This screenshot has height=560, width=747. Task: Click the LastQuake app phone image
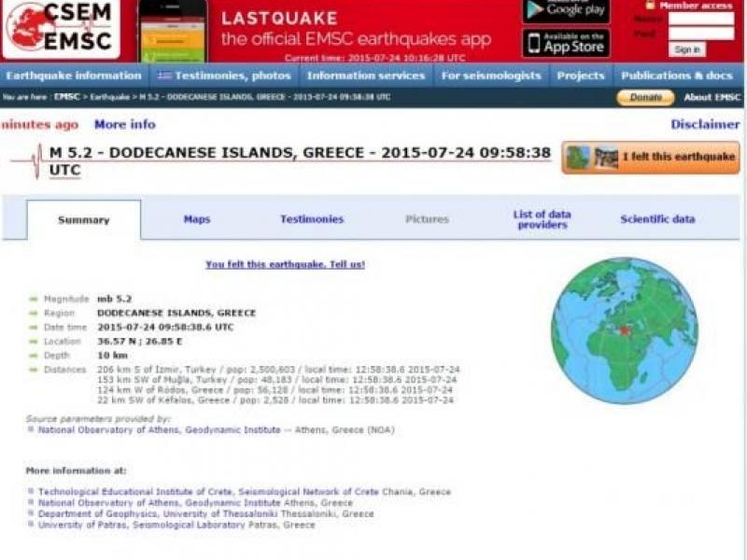click(x=172, y=31)
